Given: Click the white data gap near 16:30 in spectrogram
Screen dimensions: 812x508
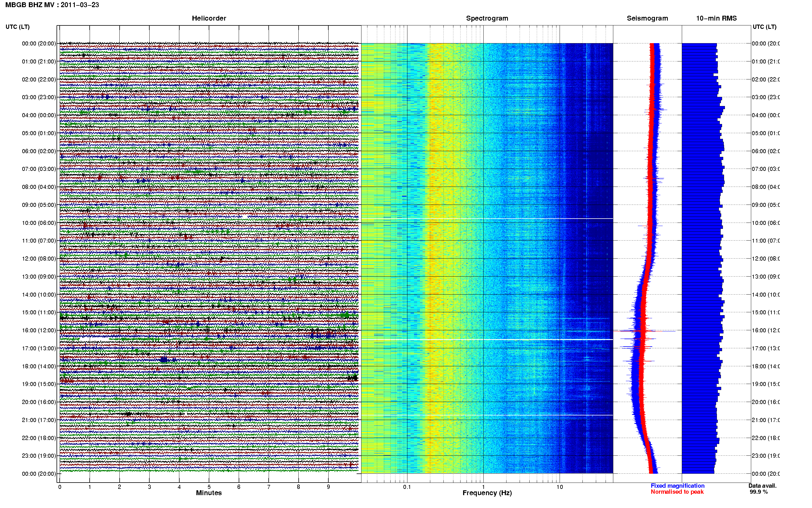Looking at the screenshot, I should click(x=487, y=340).
